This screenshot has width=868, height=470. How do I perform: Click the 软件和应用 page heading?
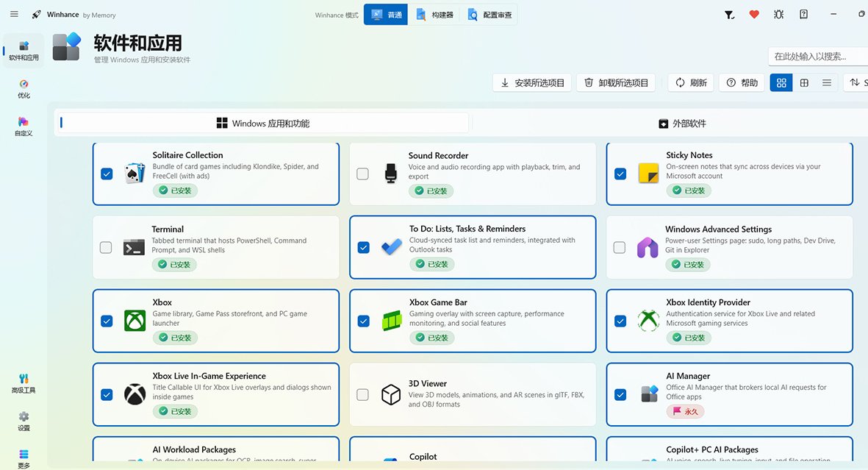point(138,43)
